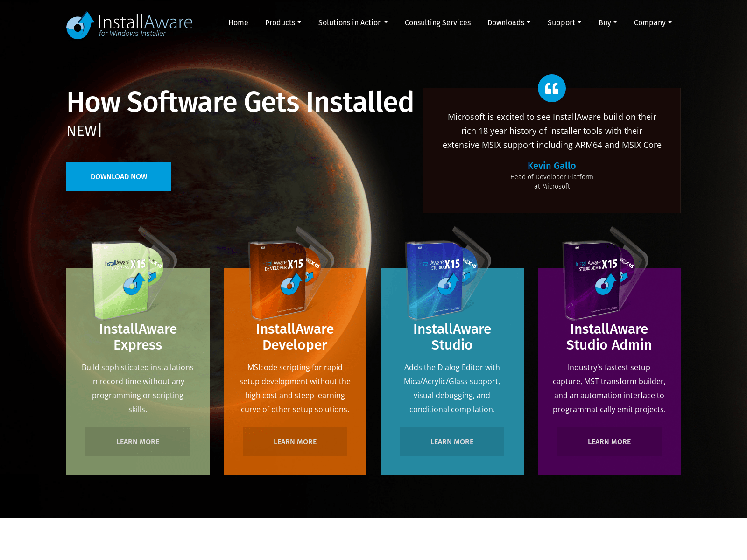Click the InstallAware Developer box image

(x=292, y=273)
